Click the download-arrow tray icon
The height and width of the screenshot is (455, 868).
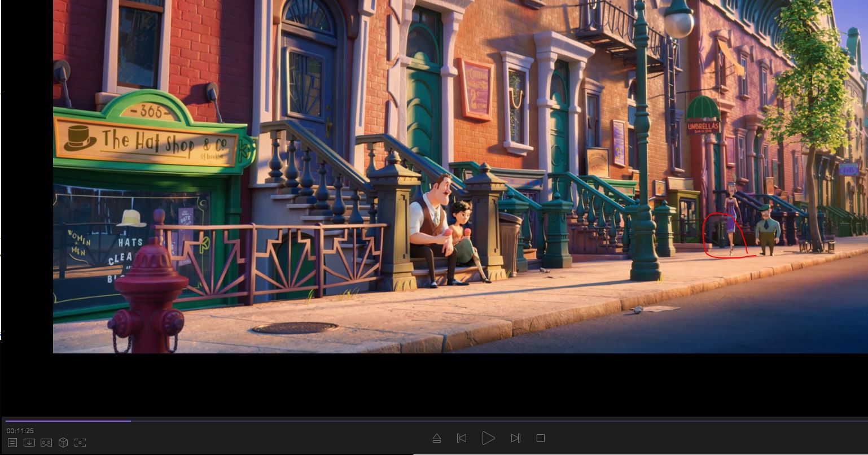click(29, 443)
